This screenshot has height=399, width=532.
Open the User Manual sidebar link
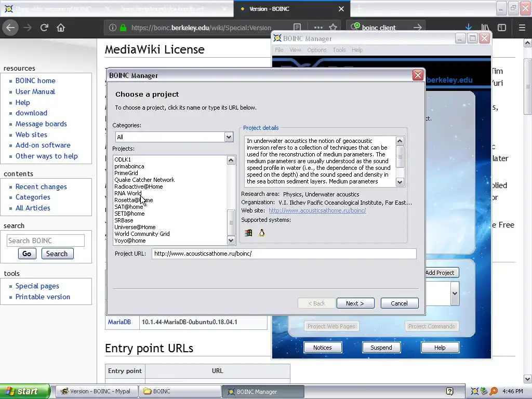coord(35,91)
